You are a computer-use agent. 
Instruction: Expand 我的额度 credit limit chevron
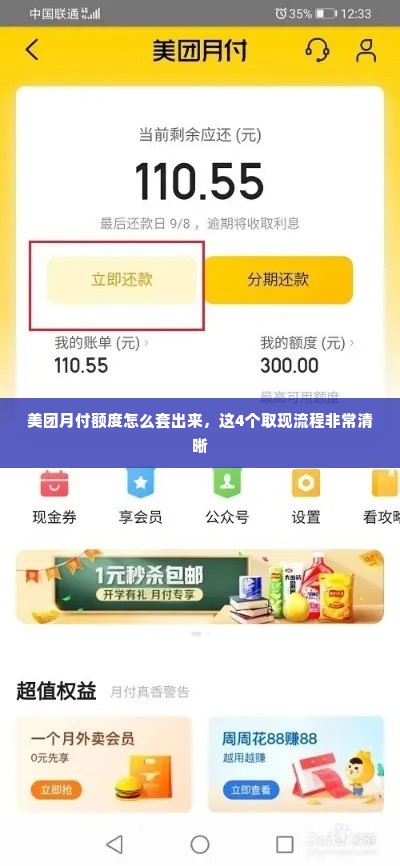[x=352, y=343]
